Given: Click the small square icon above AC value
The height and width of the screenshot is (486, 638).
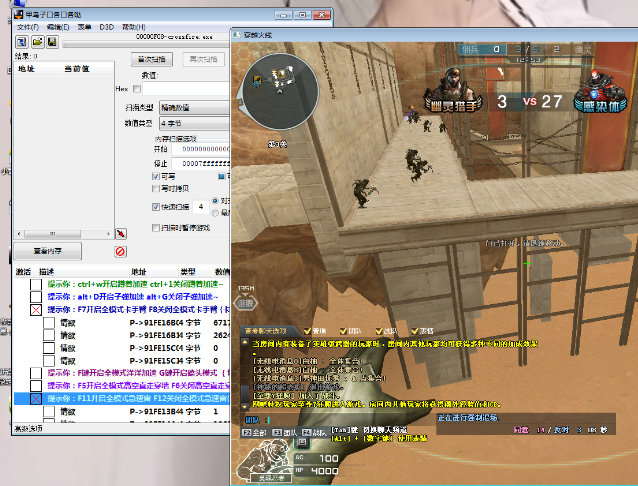Looking at the screenshot, I should click(302, 442).
